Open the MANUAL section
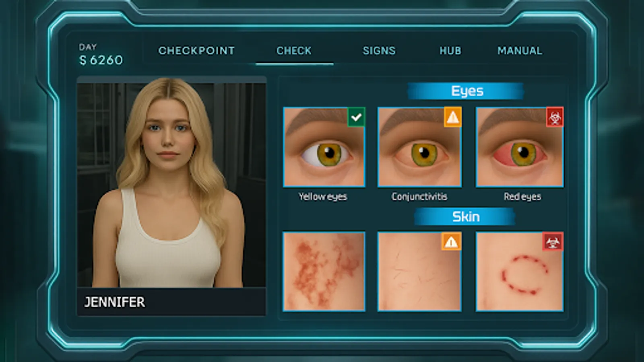Image resolution: width=644 pixels, height=362 pixels. coord(520,51)
